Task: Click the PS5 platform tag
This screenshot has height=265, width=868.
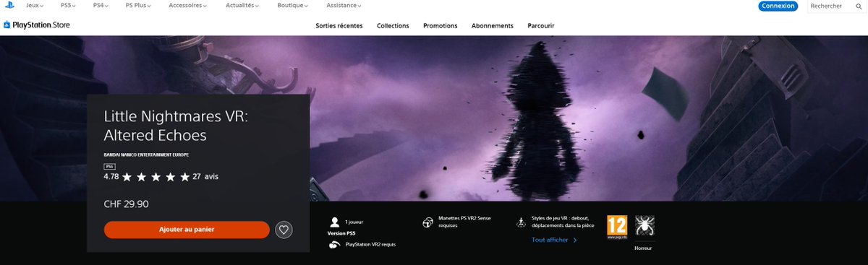Action: pyautogui.click(x=109, y=167)
